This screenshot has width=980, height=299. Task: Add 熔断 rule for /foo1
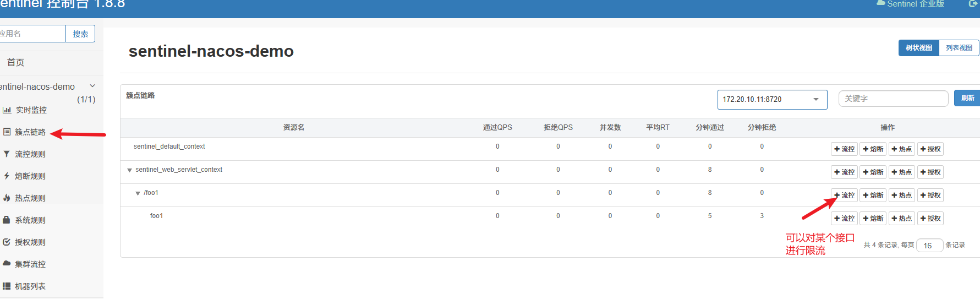pyautogui.click(x=873, y=195)
